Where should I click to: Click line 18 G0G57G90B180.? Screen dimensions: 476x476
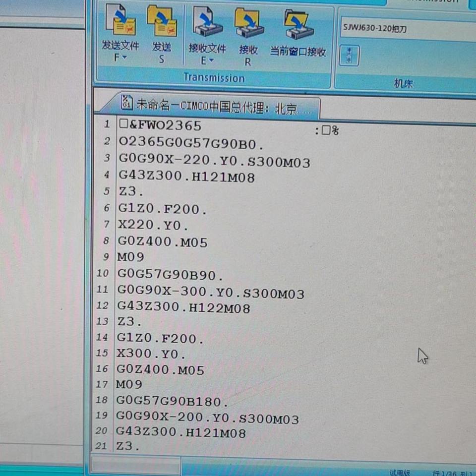point(172,401)
